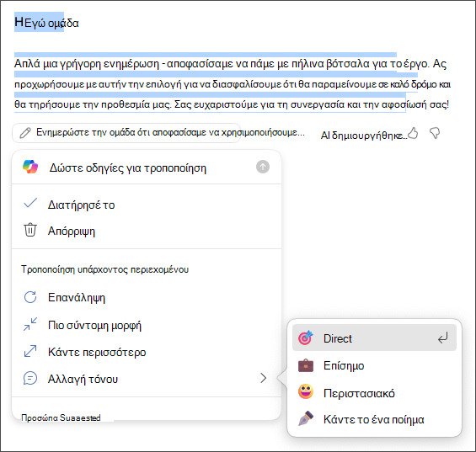Click the send arrow button in the prompt box

pyautogui.click(x=263, y=167)
